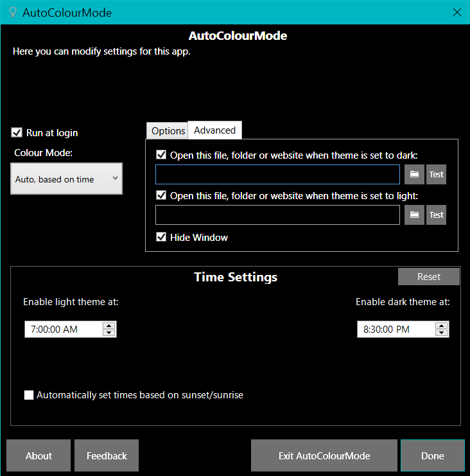470x476 pixels.
Task: Uncheck open file when theme set to dark
Action: pyautogui.click(x=161, y=155)
